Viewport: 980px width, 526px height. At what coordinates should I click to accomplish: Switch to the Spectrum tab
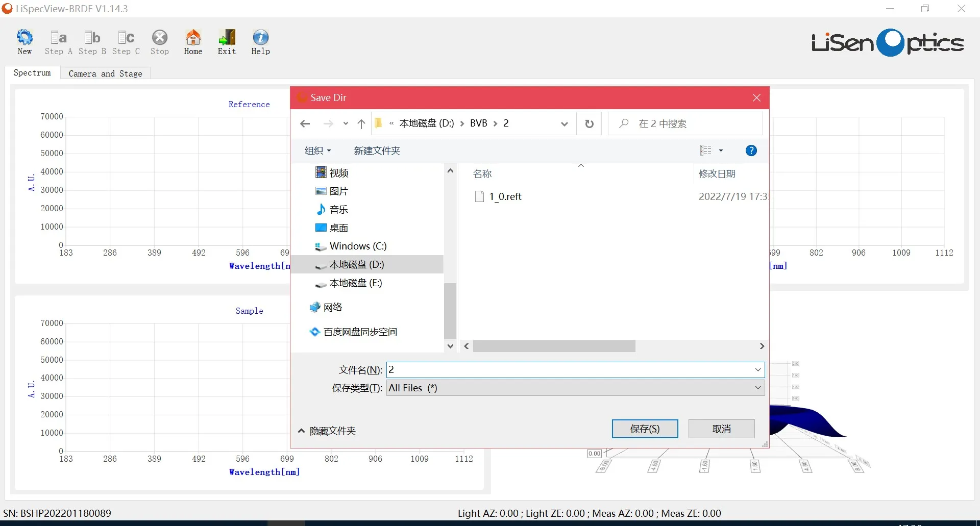(x=32, y=73)
